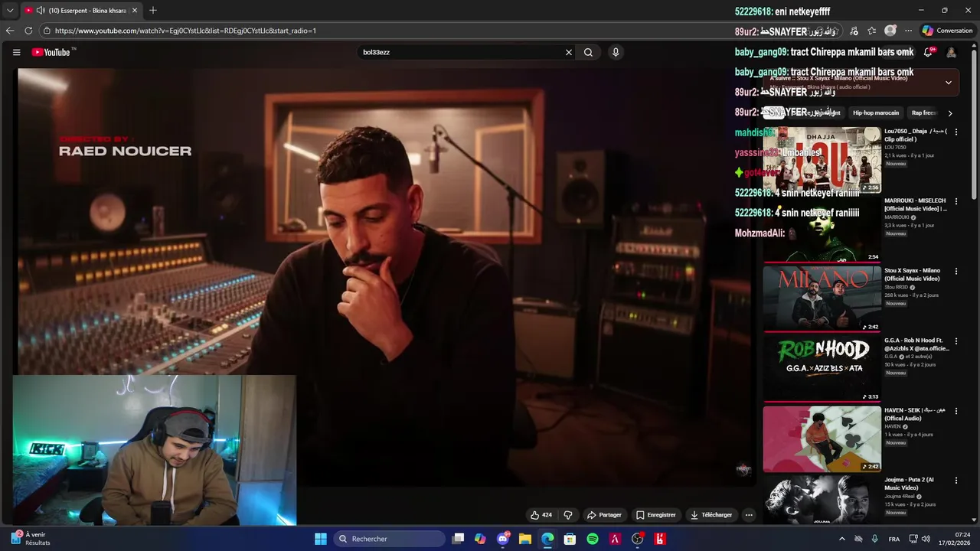Close the Esserpent - Bkina khsara tab
The width and height of the screenshot is (980, 551).
pyautogui.click(x=135, y=11)
